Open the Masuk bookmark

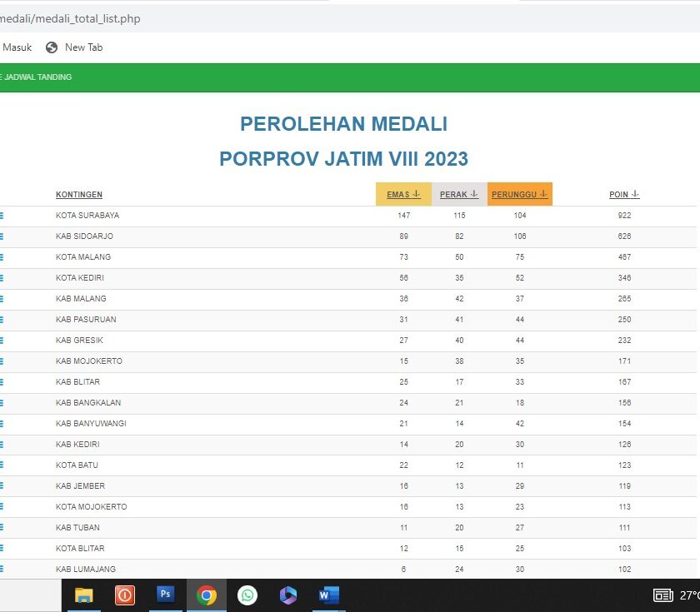tap(17, 47)
